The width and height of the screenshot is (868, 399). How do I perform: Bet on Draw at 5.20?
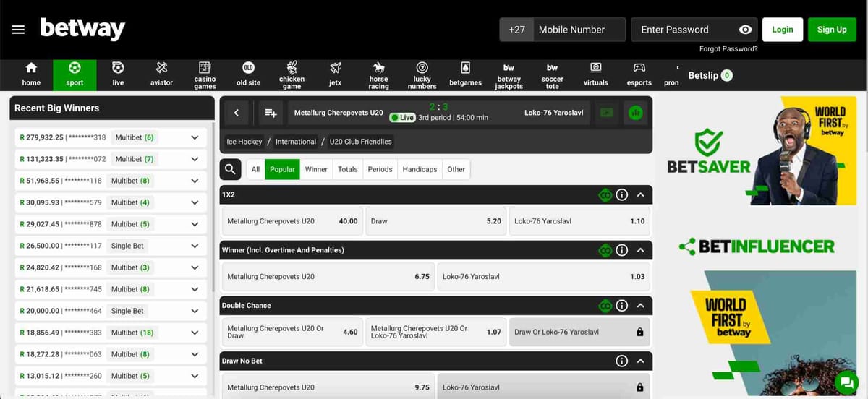pos(436,221)
